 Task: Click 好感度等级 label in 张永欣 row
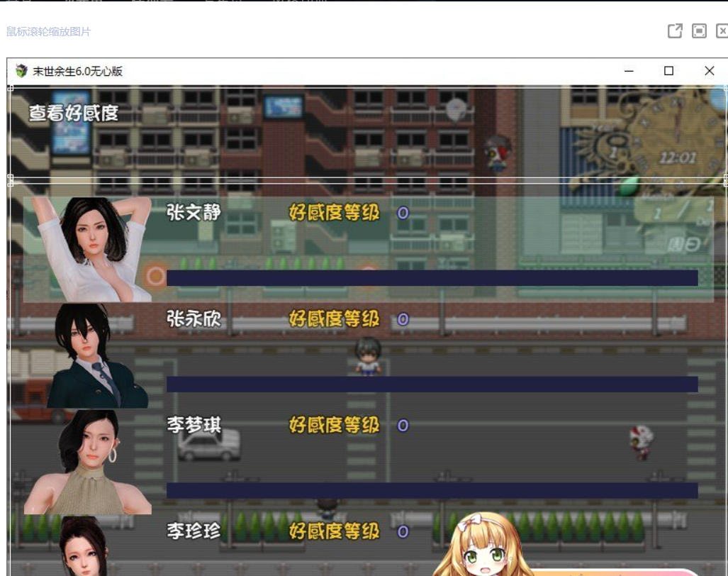[x=335, y=319]
